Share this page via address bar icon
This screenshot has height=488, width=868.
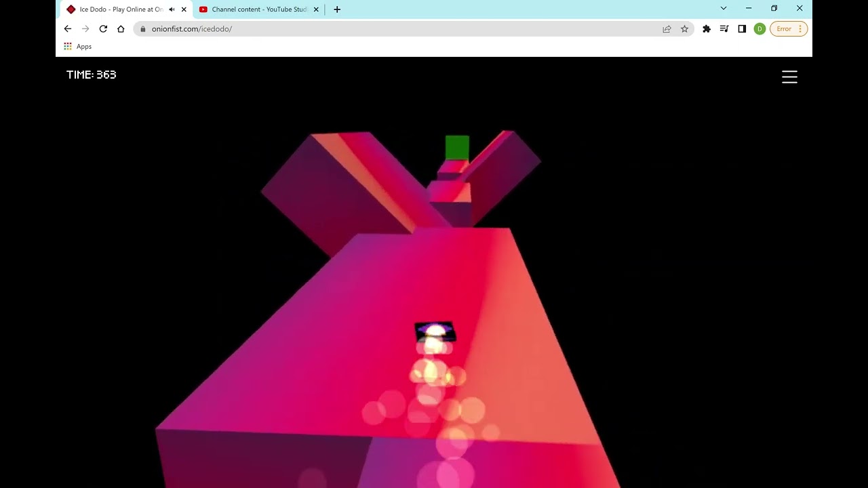click(x=667, y=29)
